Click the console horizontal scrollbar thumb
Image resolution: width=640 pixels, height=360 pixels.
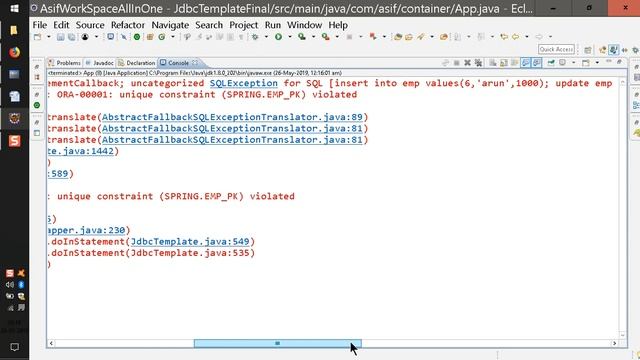(x=278, y=343)
